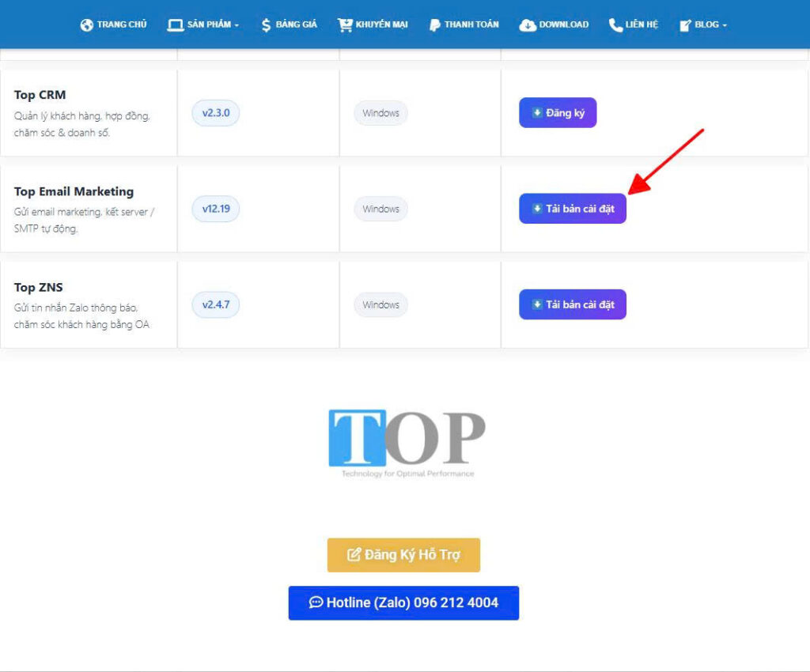Click the edit icon beside Blog
Screen dimensions: 810x672
point(685,25)
